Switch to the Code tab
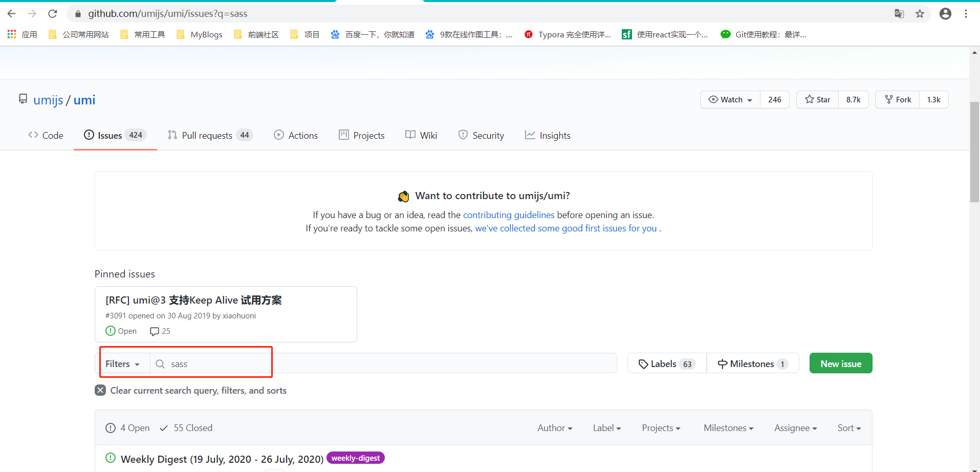The image size is (980, 472). point(46,135)
